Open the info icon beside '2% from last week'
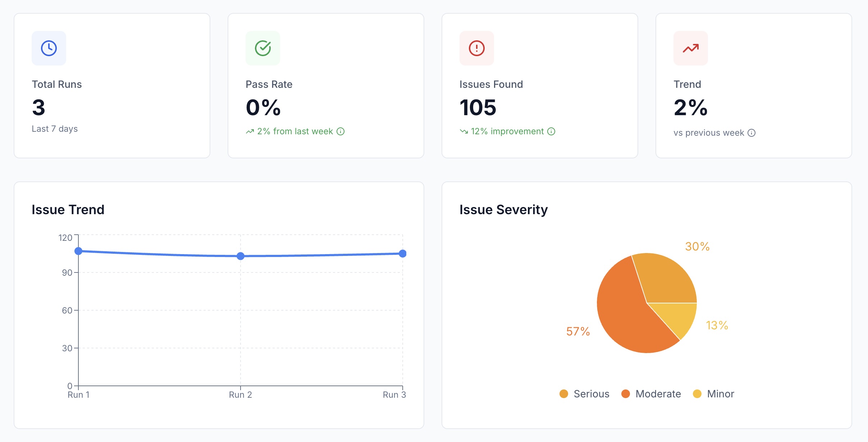Screen dimensions: 868x442 341,131
